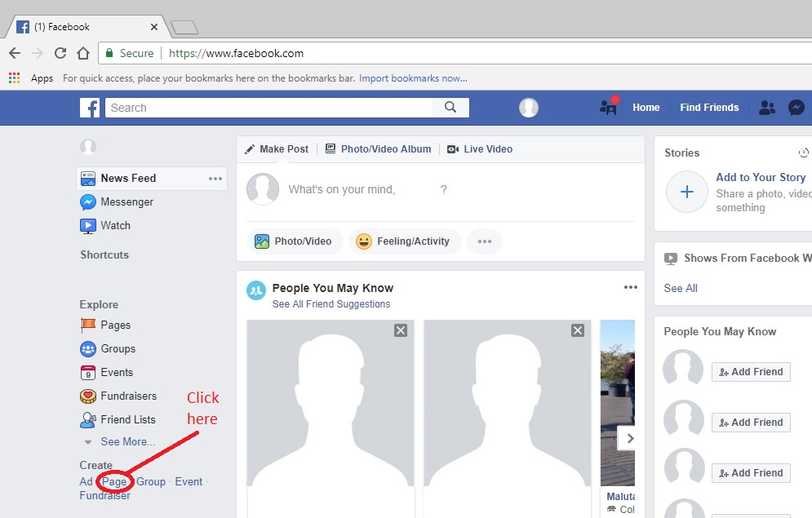Click the Watch icon in sidebar
The width and height of the screenshot is (812, 518).
[88, 226]
